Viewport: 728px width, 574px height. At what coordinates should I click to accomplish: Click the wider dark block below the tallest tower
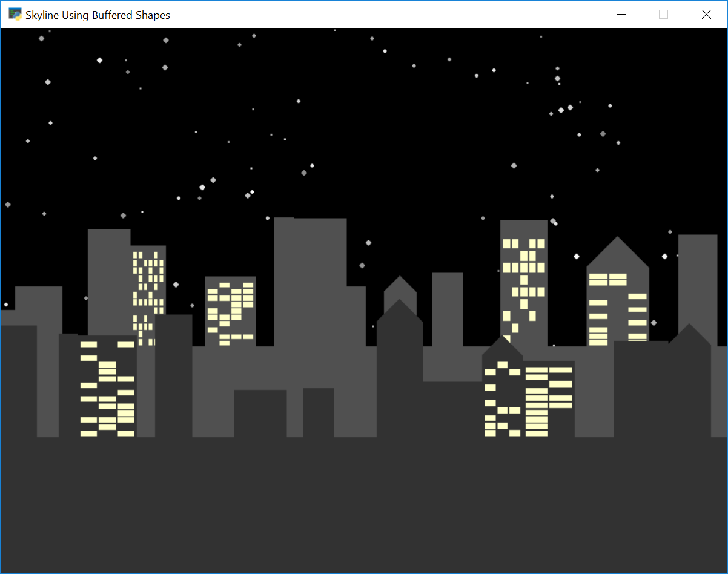[260, 413]
